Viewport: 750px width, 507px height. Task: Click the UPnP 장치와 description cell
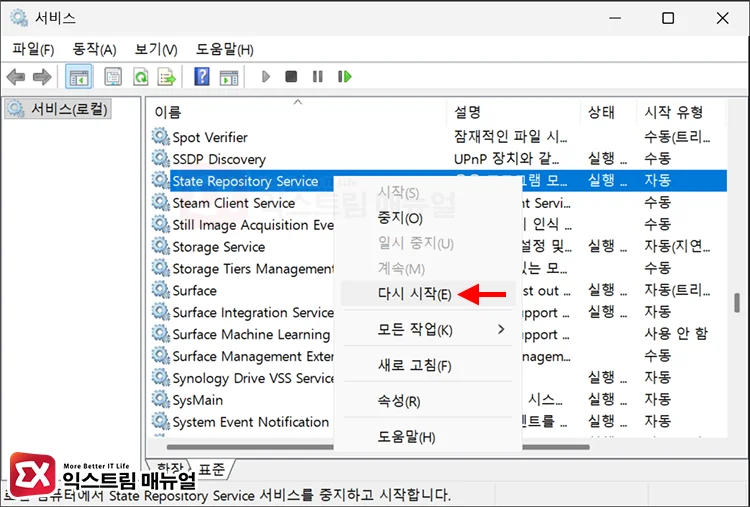[507, 159]
